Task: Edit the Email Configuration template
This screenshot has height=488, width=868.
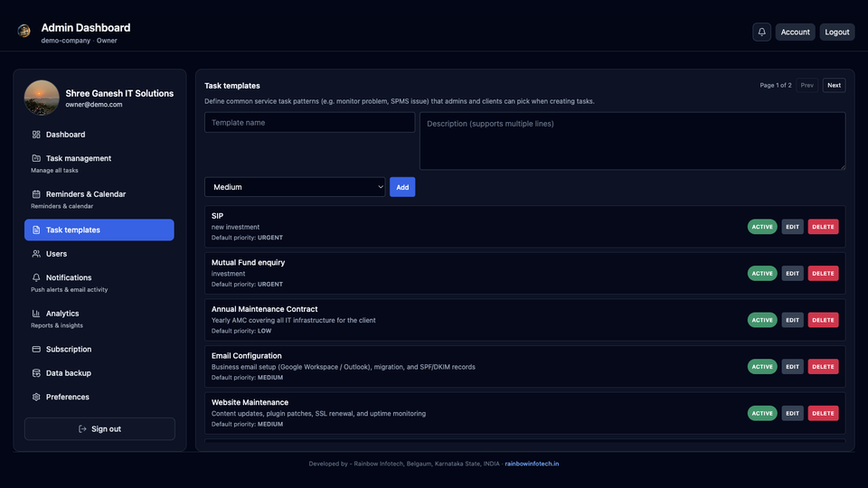Action: 792,366
